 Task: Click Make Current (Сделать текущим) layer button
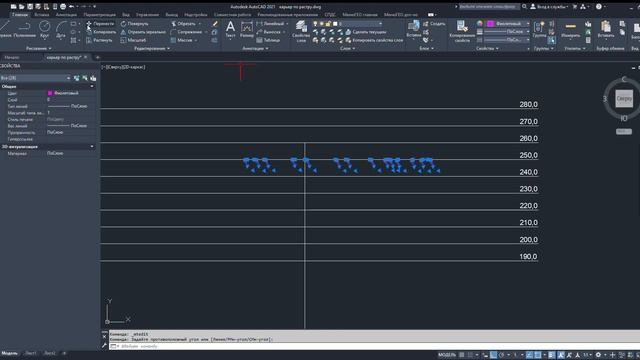(x=365, y=32)
